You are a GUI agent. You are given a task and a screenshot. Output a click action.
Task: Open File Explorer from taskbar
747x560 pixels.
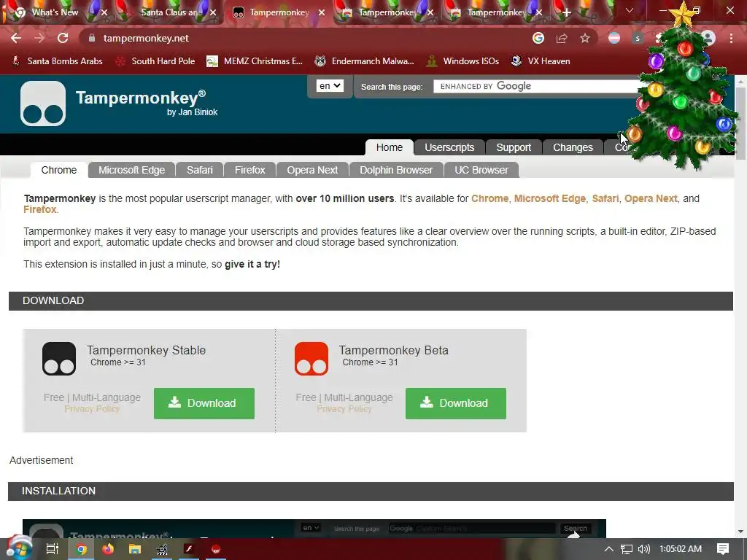pyautogui.click(x=135, y=549)
